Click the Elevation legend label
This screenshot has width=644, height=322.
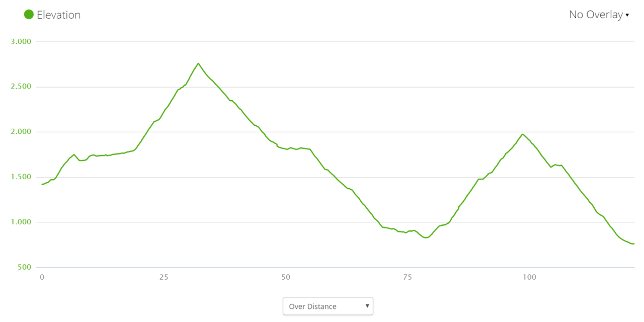coord(59,15)
